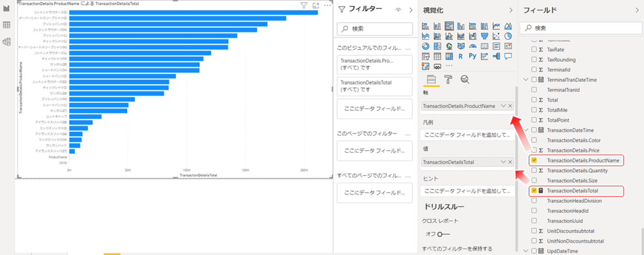This screenshot has width=644, height=255.
Task: Uncheck TransactionDetails.ProductName field
Action: [534, 160]
